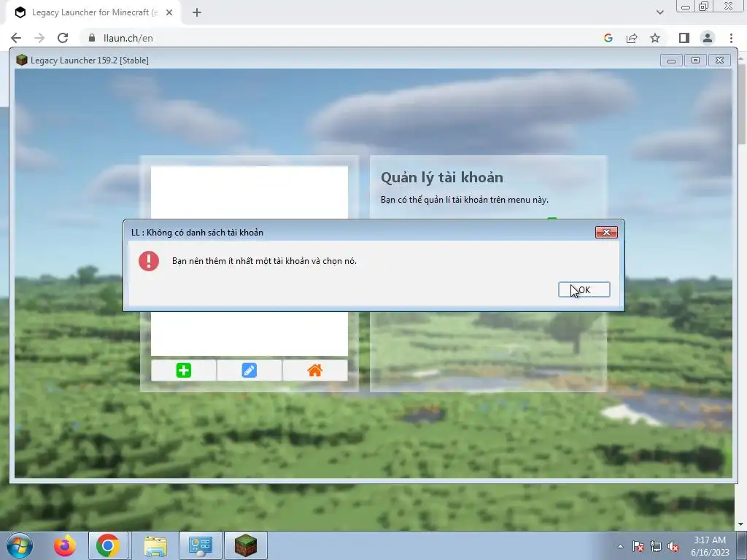Open the Windows Start menu

pyautogui.click(x=19, y=545)
